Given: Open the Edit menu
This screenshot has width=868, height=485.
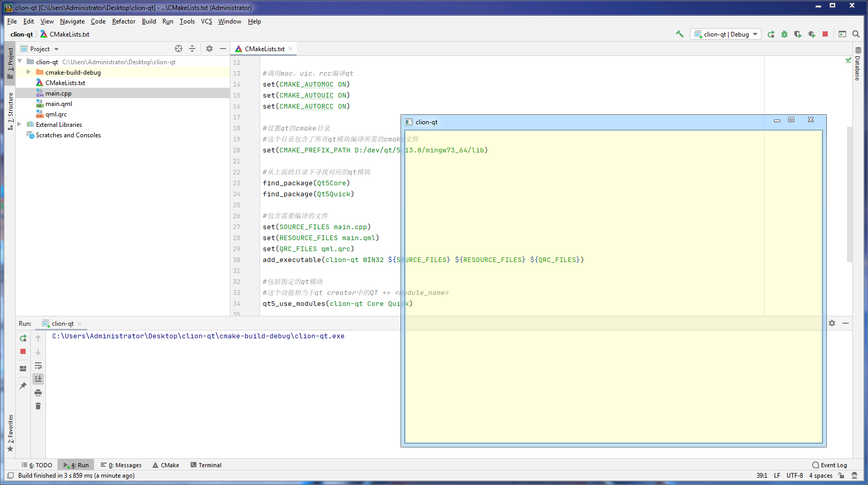Looking at the screenshot, I should pyautogui.click(x=29, y=21).
